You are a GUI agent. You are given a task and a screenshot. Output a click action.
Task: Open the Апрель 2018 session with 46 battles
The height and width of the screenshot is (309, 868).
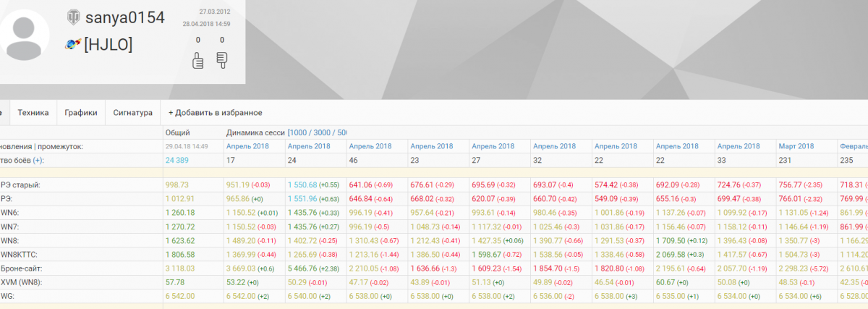[x=370, y=146]
